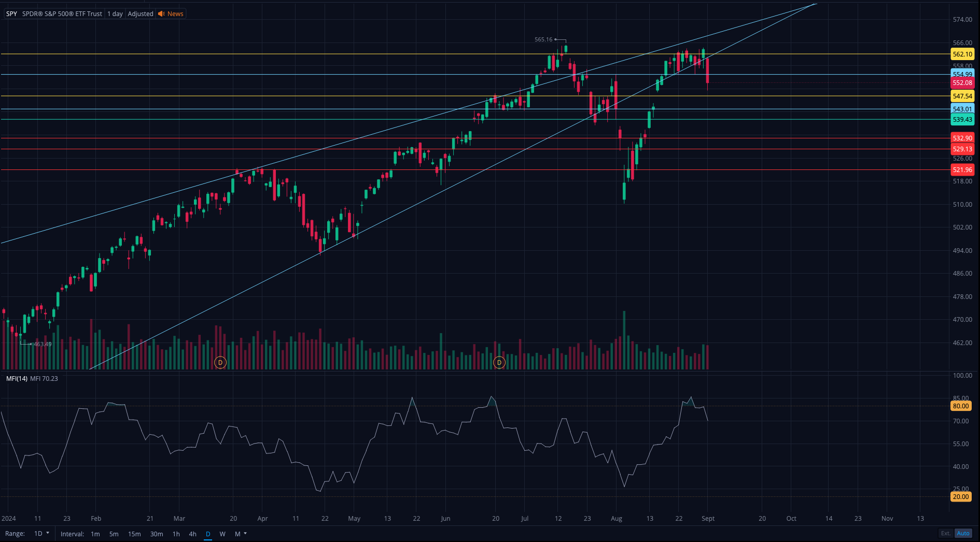Image resolution: width=980 pixels, height=542 pixels.
Task: Click the SPY ticker symbol
Action: click(11, 14)
